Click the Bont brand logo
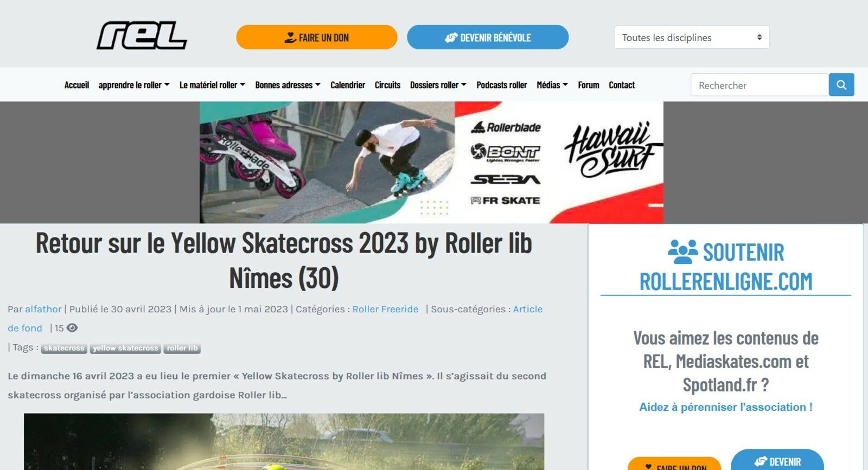Image resolution: width=868 pixels, height=470 pixels. (505, 152)
